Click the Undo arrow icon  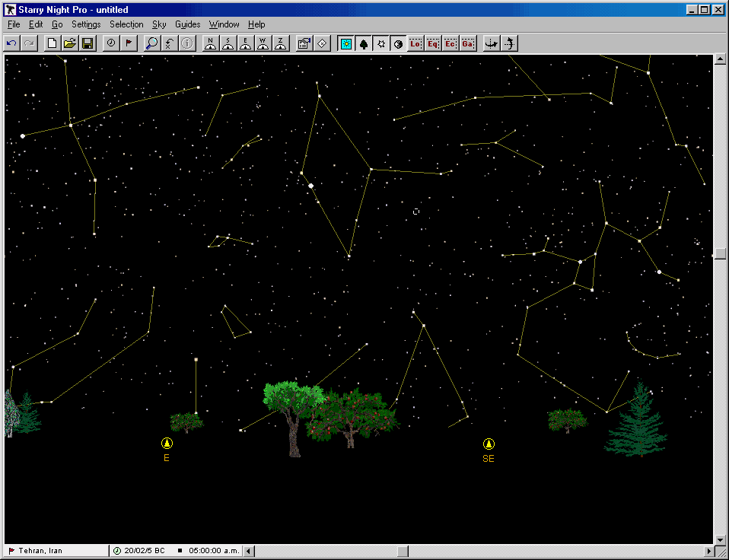(x=11, y=43)
